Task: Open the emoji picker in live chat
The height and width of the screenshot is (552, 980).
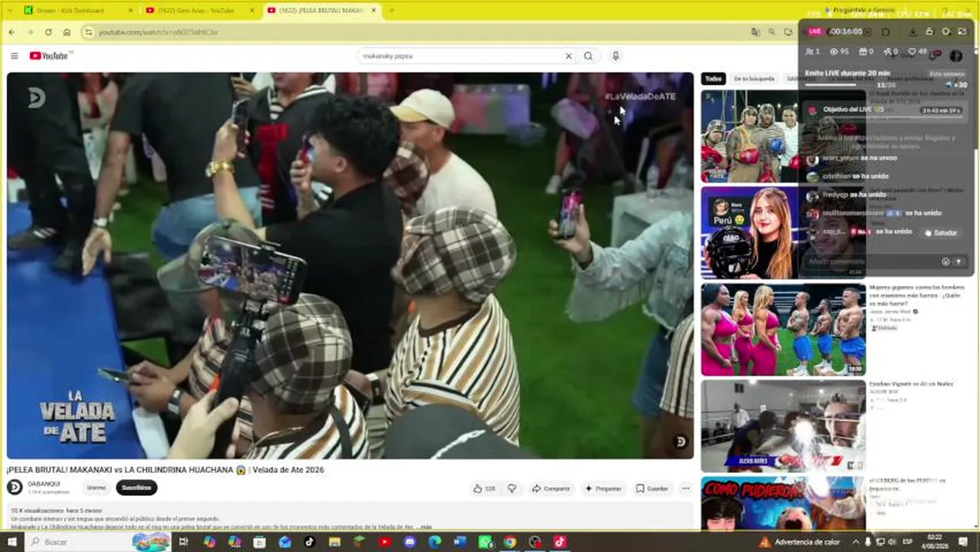Action: (x=945, y=261)
